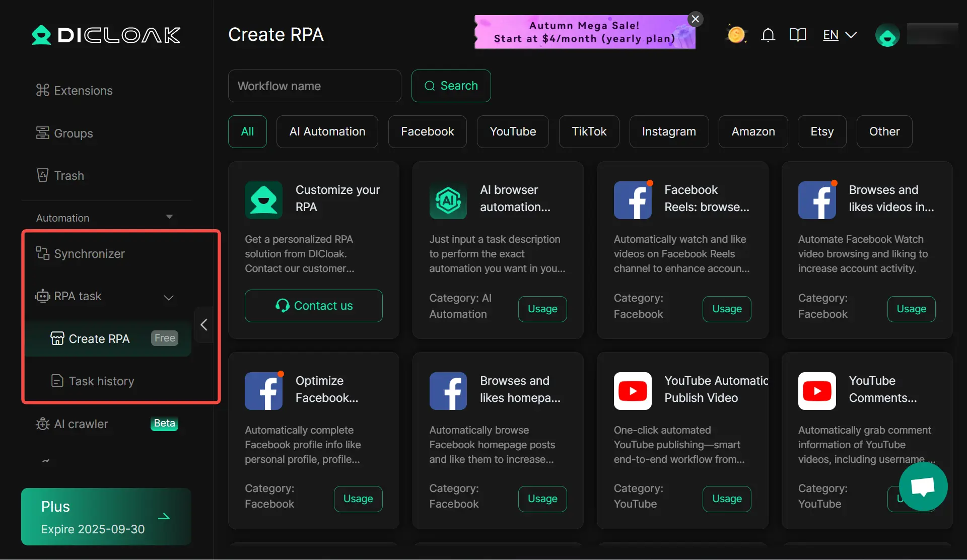Viewport: 967px width, 560px height.
Task: Collapse the Automation section arrow
Action: coord(169,217)
